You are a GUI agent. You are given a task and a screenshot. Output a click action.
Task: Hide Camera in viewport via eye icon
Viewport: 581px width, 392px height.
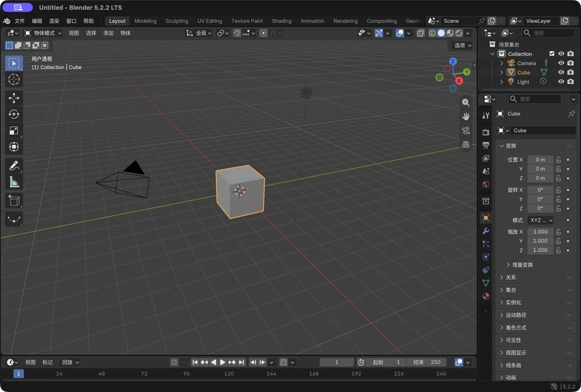(x=561, y=63)
